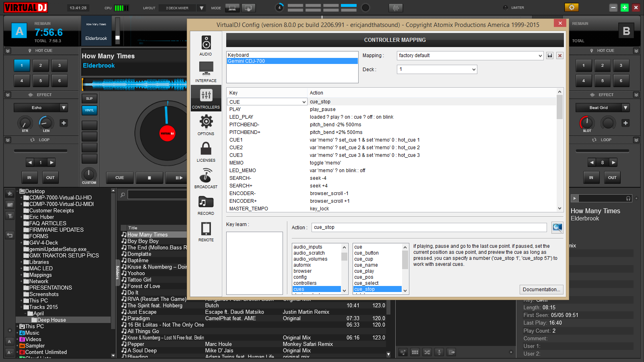Adjust the LOOP slider on deck A
The height and width of the screenshot is (362, 644).
40,150
